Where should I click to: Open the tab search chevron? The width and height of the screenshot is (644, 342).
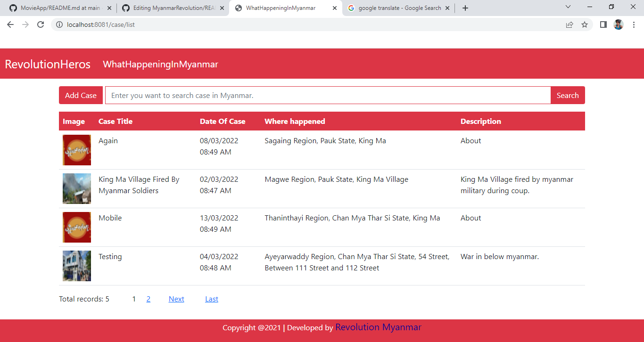tap(568, 8)
